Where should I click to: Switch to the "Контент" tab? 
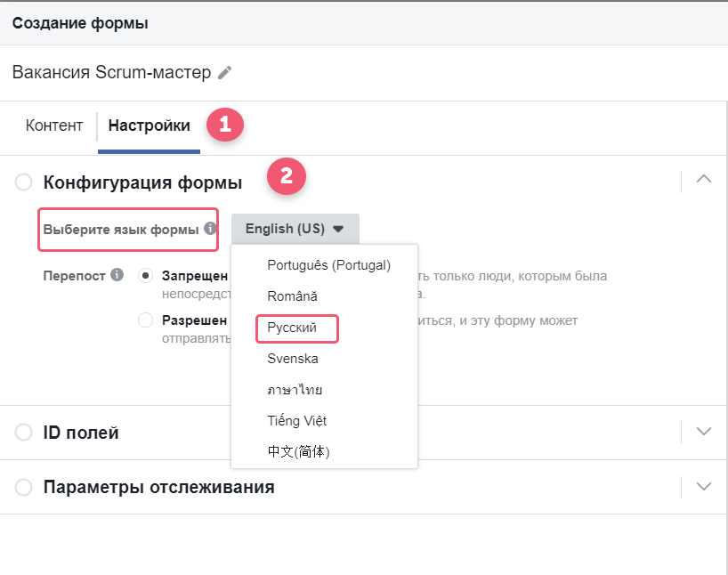pyautogui.click(x=53, y=126)
